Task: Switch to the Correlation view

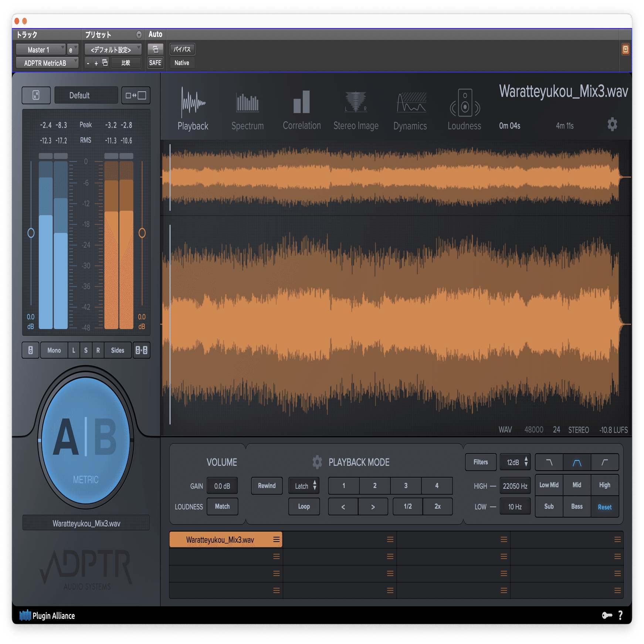Action: [302, 110]
